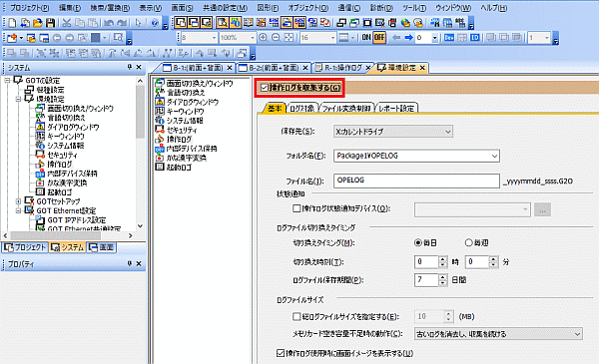
Task: Select the 毎週 radio button
Action: point(469,242)
